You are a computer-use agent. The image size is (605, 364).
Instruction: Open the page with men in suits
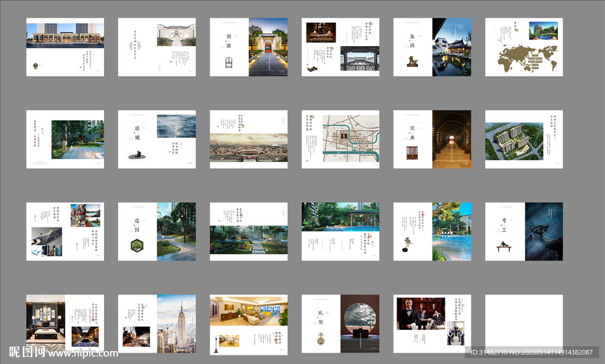432,322
